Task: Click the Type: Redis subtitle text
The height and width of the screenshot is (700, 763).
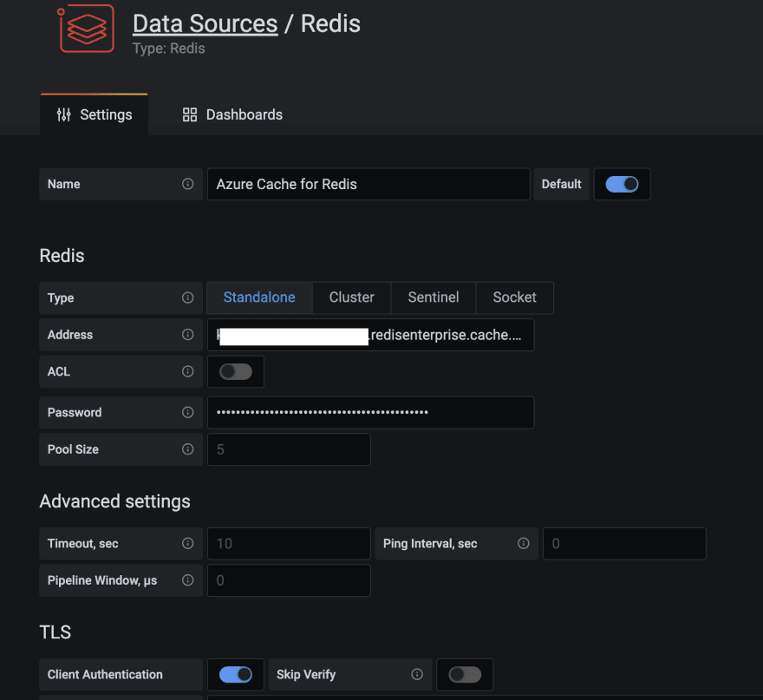Action: pos(169,49)
